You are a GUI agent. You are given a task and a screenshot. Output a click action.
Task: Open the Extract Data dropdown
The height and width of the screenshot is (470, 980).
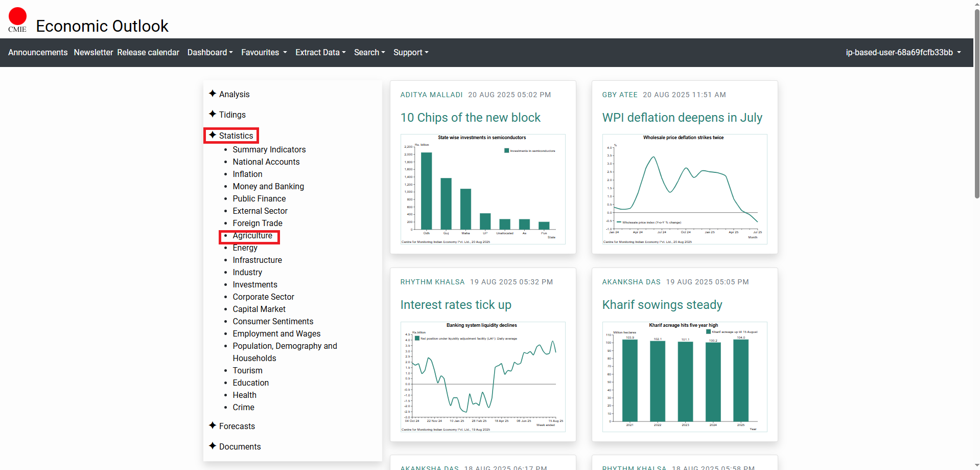click(x=320, y=53)
